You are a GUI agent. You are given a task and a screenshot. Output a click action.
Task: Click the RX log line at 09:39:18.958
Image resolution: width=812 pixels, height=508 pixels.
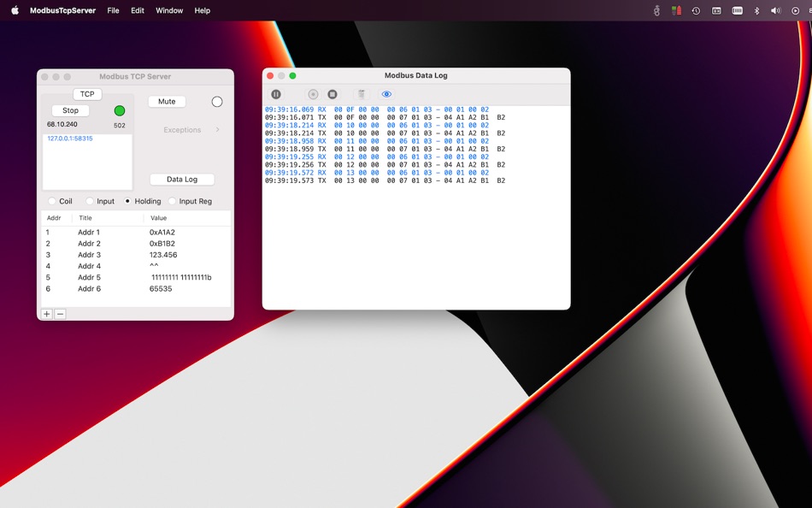pyautogui.click(x=376, y=141)
